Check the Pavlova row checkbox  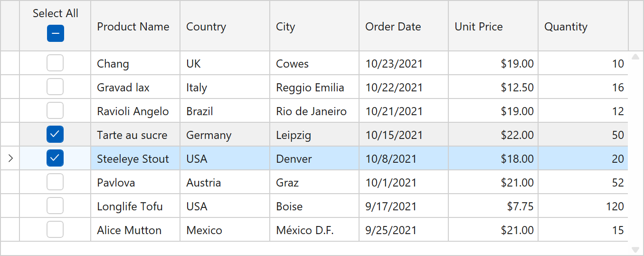click(55, 182)
